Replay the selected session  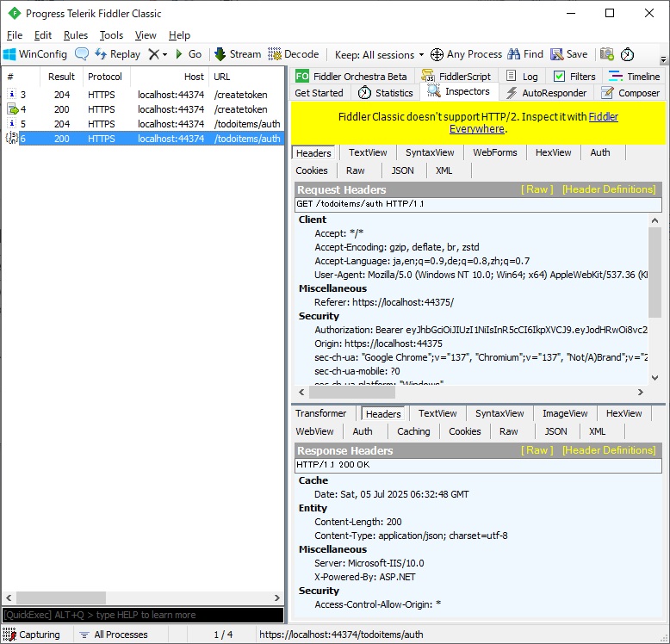click(x=117, y=54)
